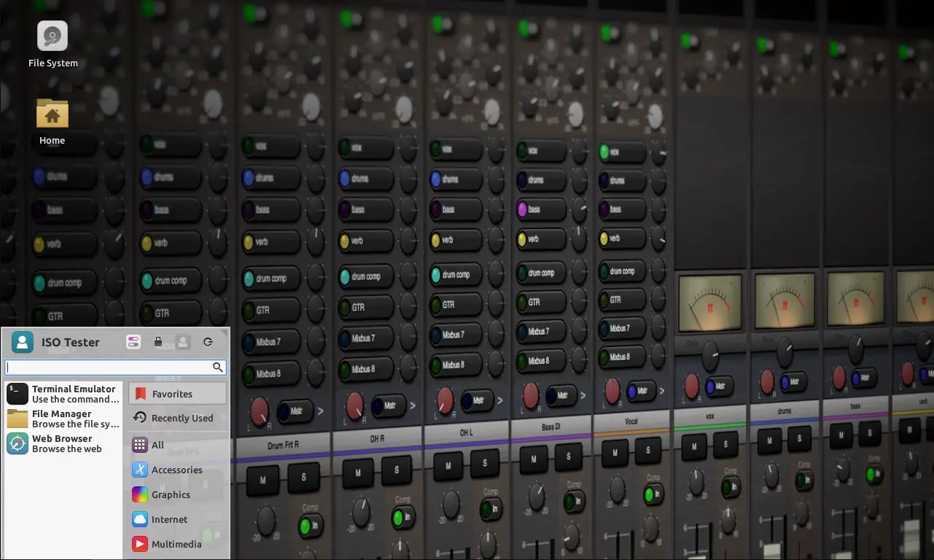Lock the screen using the padlock icon
This screenshot has width=934, height=560.
click(x=158, y=342)
